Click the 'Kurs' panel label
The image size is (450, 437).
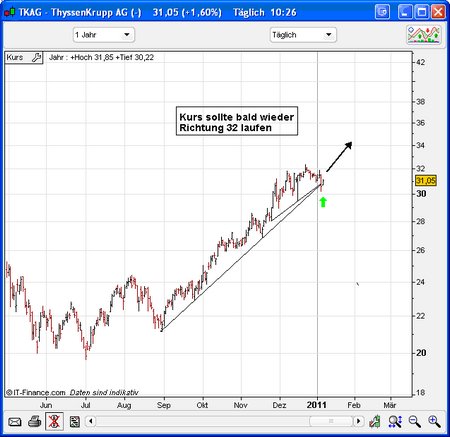[x=15, y=57]
